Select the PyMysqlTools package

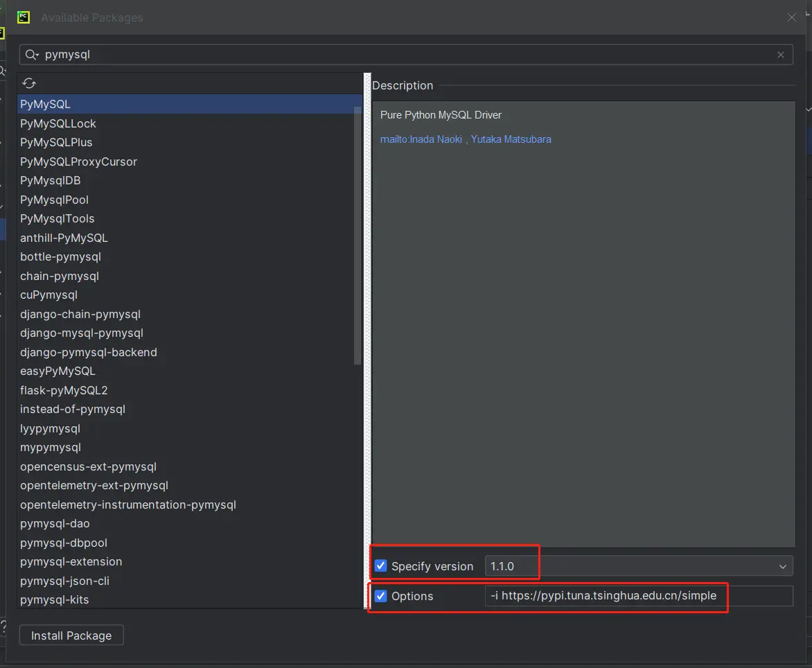pos(190,218)
